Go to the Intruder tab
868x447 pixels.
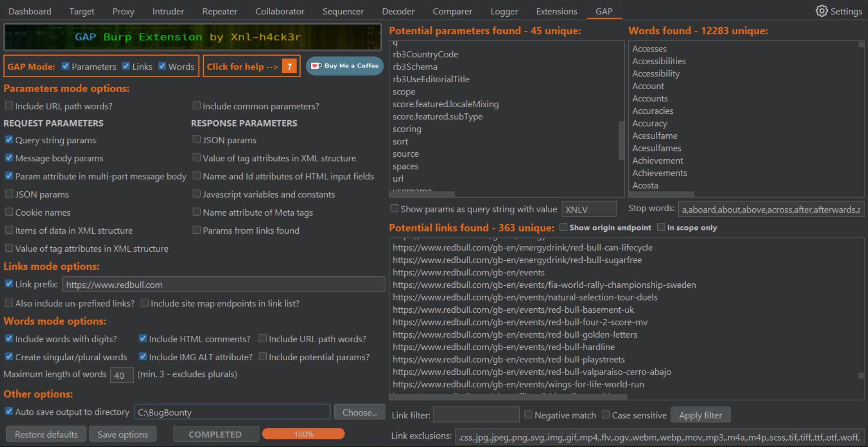(x=168, y=11)
